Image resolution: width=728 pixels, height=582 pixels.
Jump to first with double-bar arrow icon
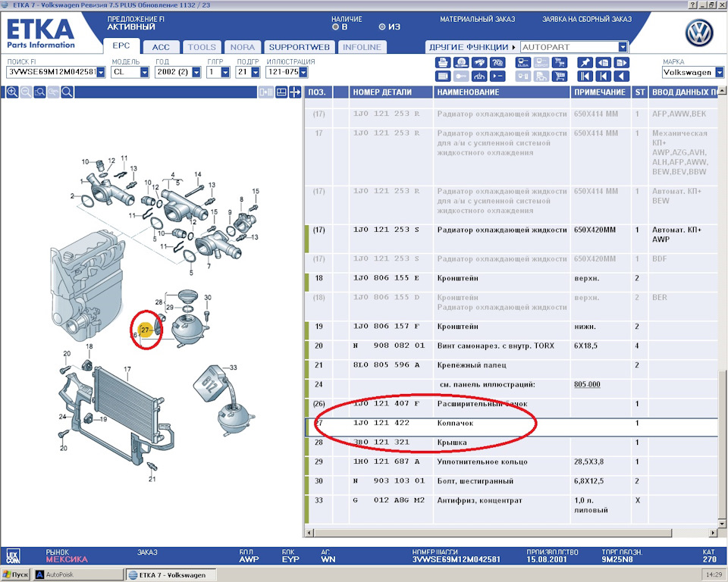(x=585, y=77)
